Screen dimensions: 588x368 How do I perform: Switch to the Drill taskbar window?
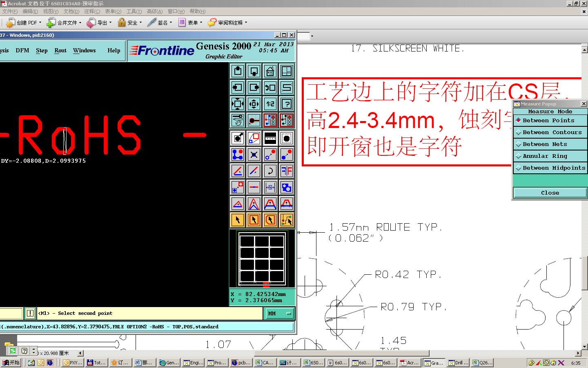459,363
